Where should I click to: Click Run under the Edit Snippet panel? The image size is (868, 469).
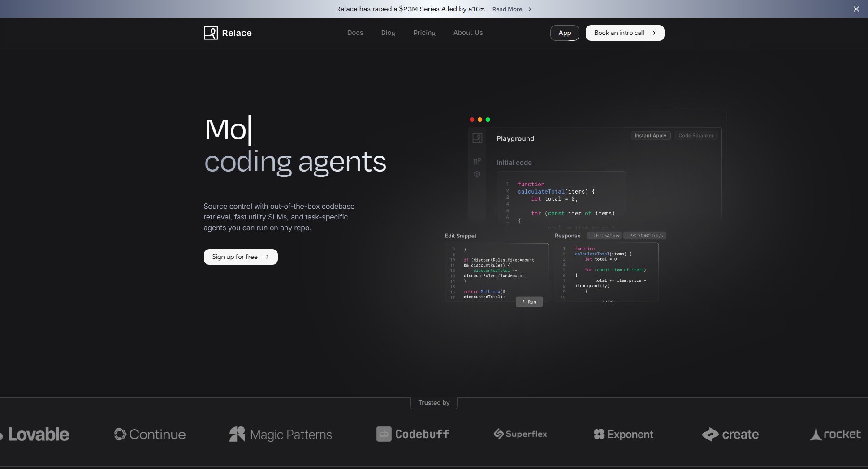point(529,301)
